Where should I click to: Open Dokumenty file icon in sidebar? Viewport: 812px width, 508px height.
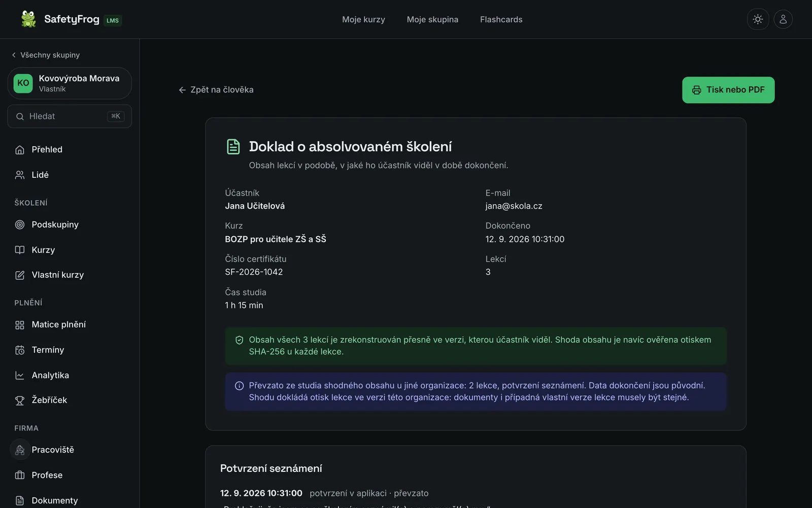click(20, 500)
